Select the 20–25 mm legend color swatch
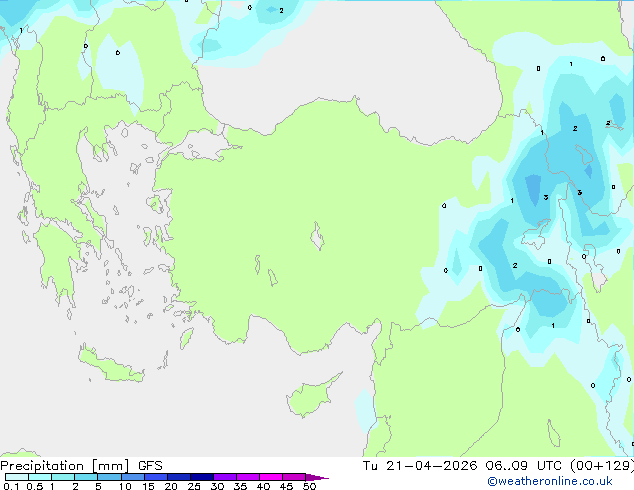Viewport: 634px width, 490px height. tap(179, 477)
